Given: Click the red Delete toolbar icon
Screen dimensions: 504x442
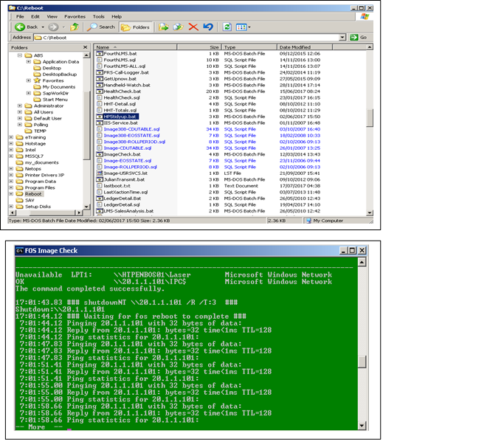Looking at the screenshot, I should (193, 27).
